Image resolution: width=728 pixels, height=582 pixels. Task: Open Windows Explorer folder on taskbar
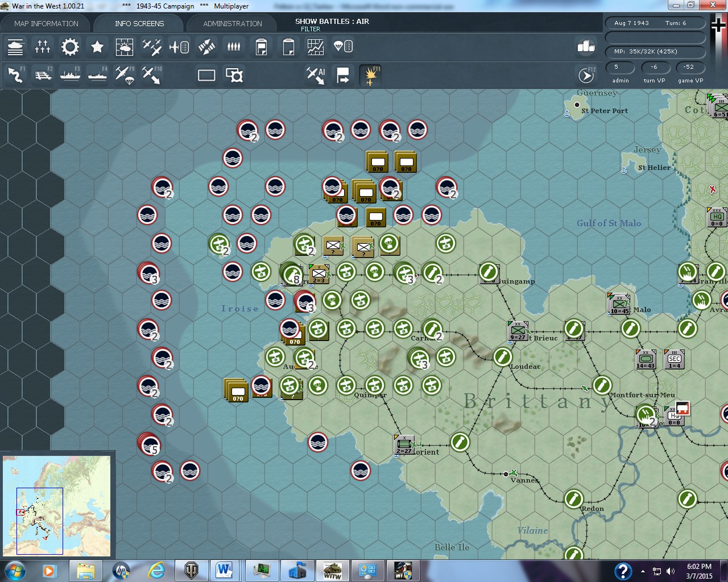coord(85,571)
